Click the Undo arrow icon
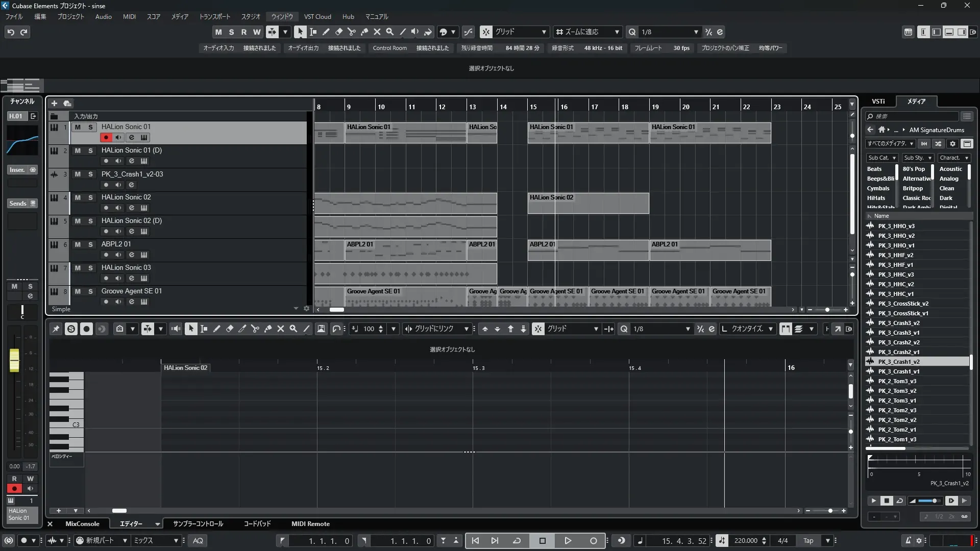 [11, 32]
